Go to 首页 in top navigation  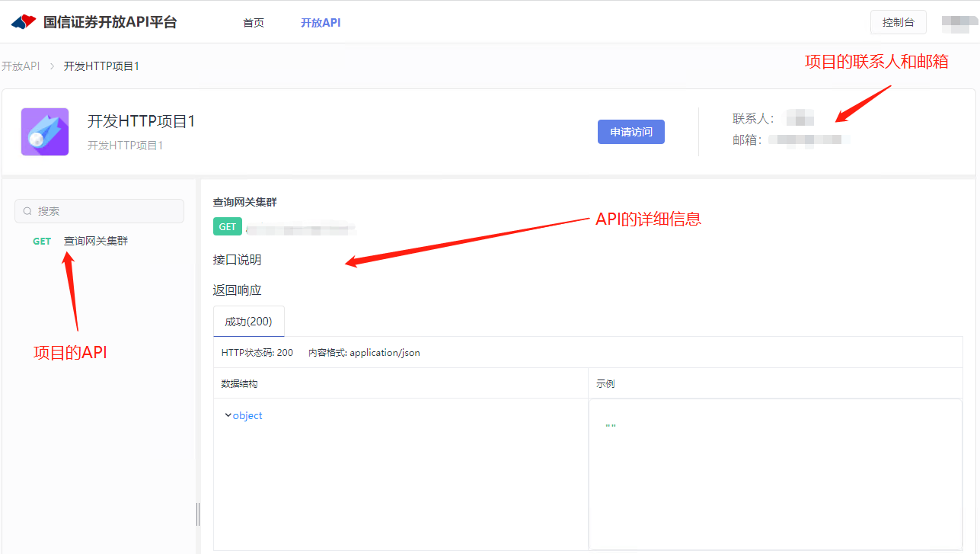tap(254, 23)
